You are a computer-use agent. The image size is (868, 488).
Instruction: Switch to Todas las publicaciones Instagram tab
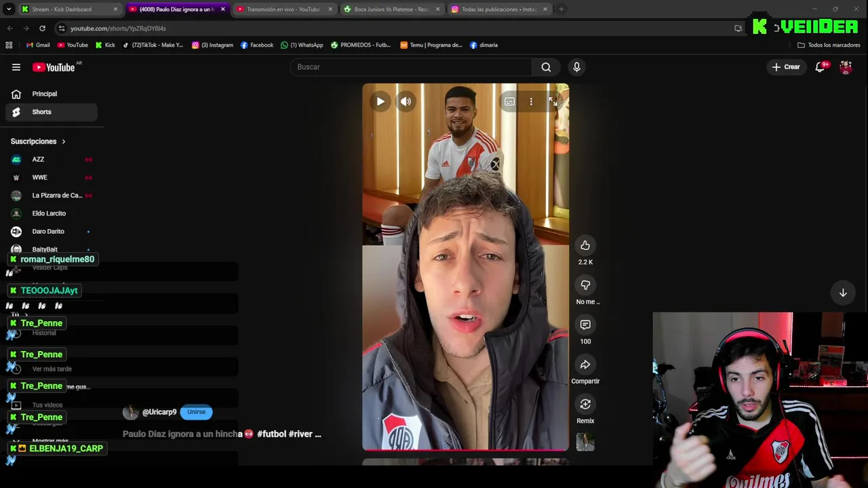coord(498,9)
